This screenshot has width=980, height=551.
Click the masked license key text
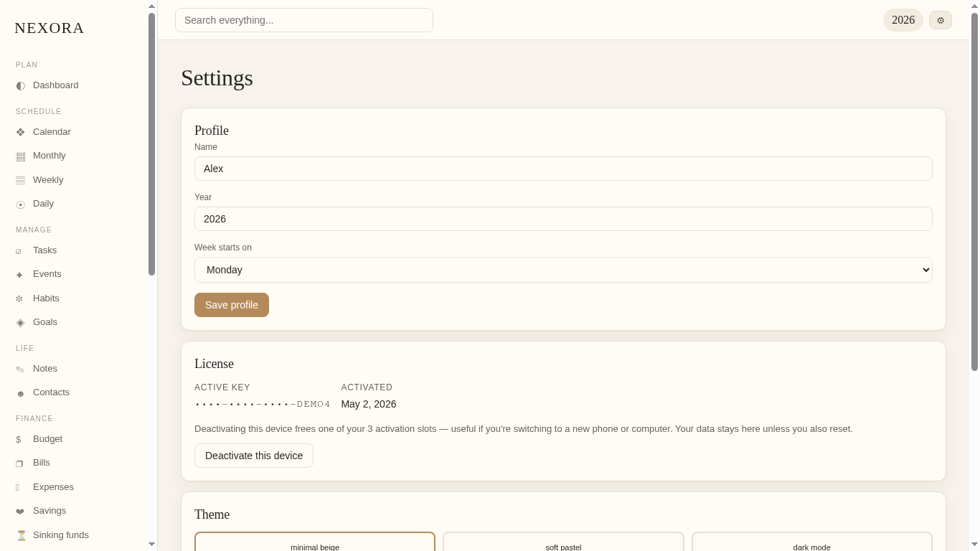tap(263, 404)
